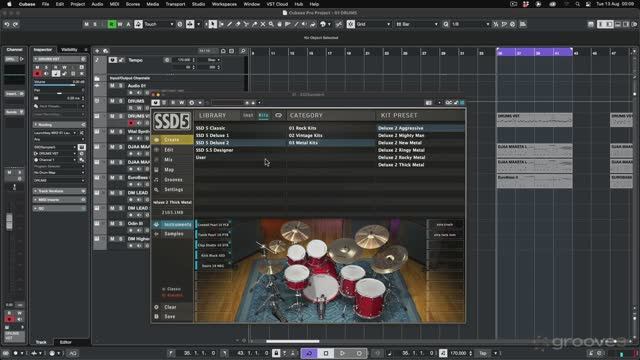Screen dimensions: 640x360
Task: Open the Tap tempo dropdown arrow
Action: tap(496, 353)
